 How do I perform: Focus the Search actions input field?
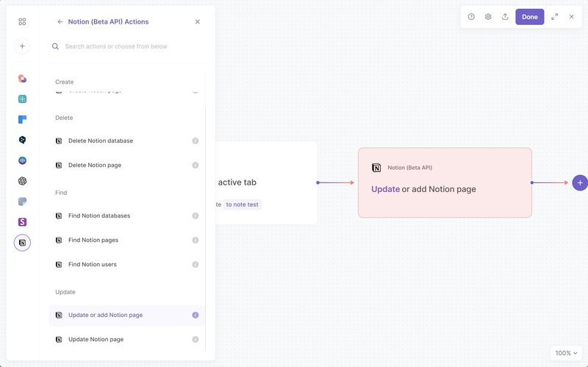click(x=127, y=46)
